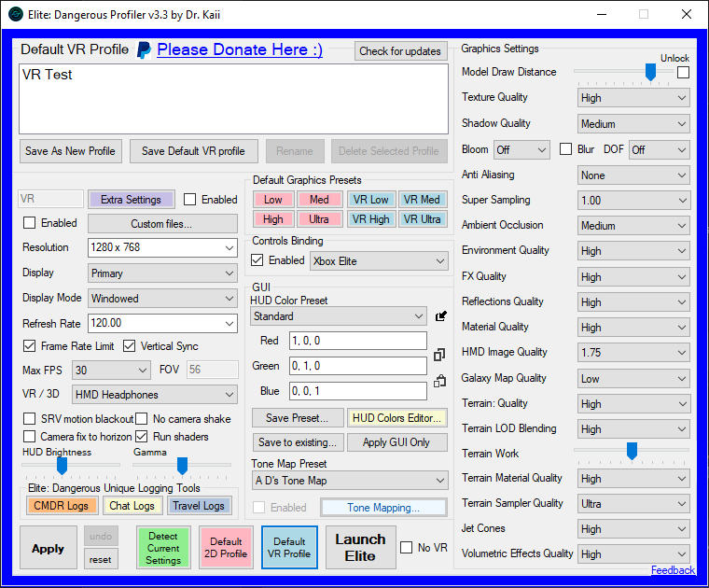
Task: Open the VR / 3D dropdown
Action: (155, 395)
